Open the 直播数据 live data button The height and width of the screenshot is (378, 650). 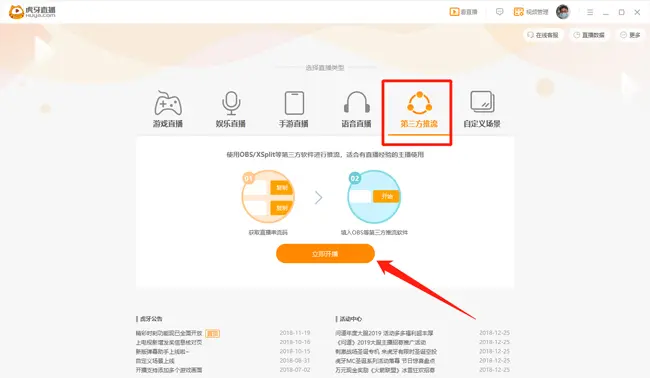pos(589,35)
